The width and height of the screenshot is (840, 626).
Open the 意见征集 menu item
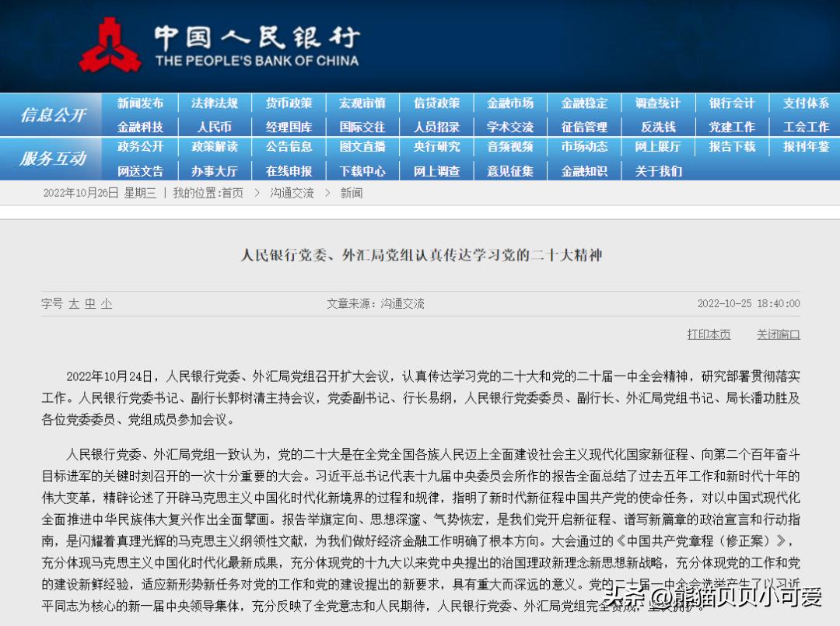tap(510, 170)
